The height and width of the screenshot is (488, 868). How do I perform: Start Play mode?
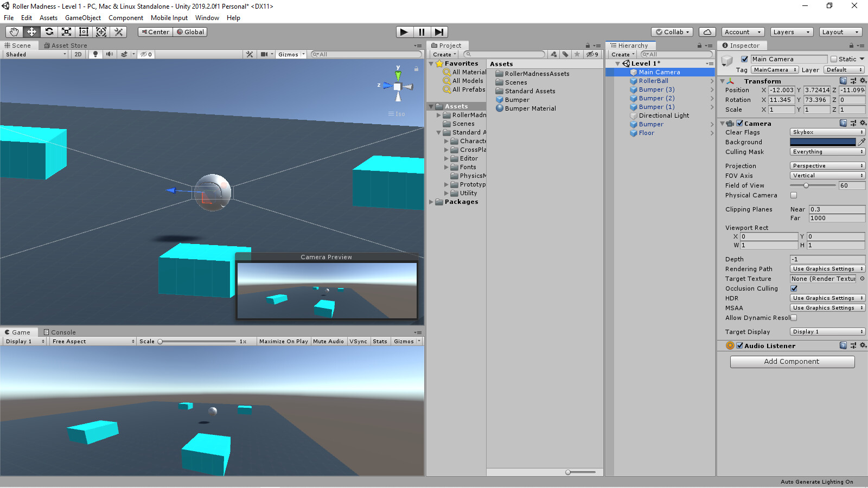[x=404, y=32]
